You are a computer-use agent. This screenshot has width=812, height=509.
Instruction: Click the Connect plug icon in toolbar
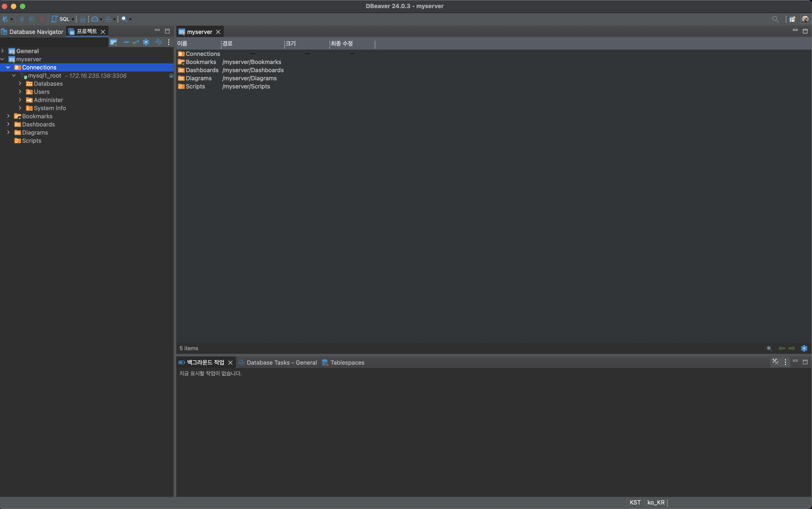[x=22, y=19]
